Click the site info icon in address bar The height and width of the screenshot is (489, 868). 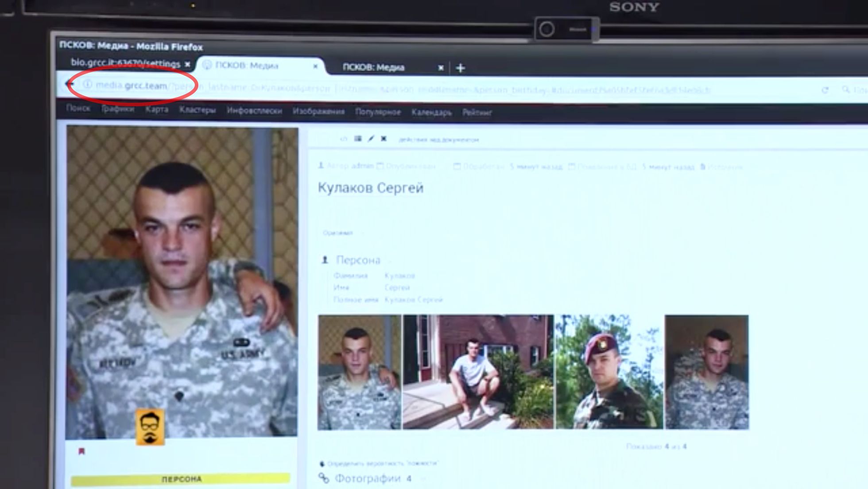[x=88, y=84]
